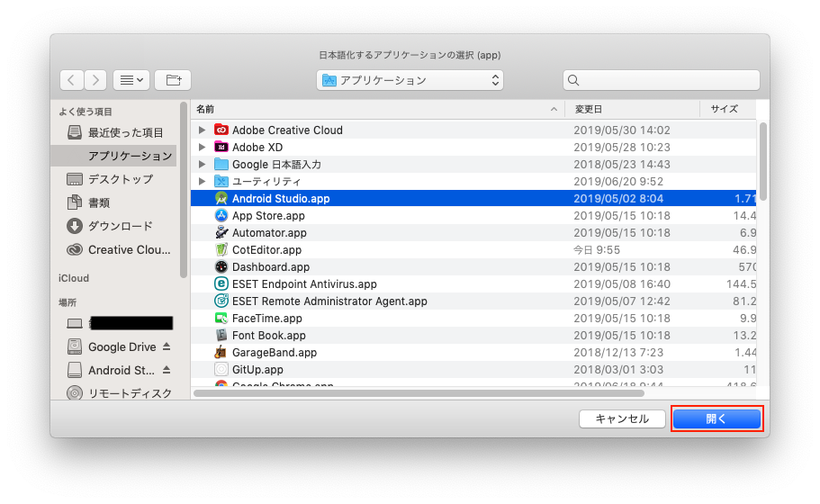
Task: Click the Adobe Creative Cloud icon
Action: coord(221,130)
